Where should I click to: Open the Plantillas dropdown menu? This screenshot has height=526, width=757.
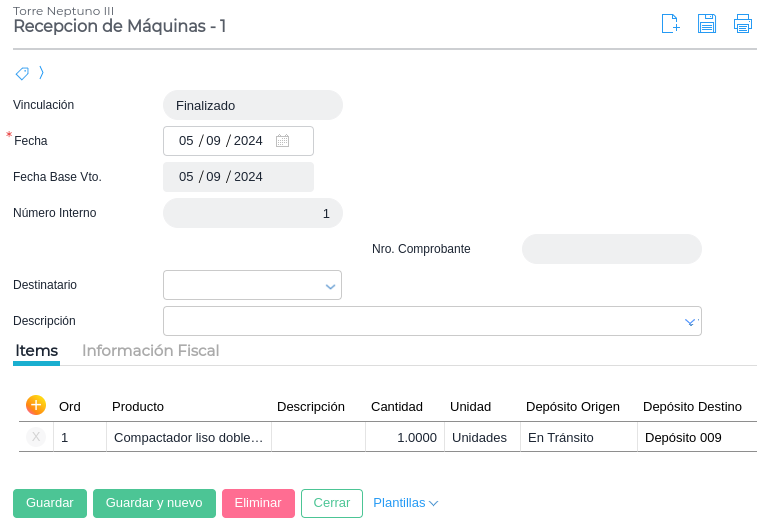tap(405, 503)
